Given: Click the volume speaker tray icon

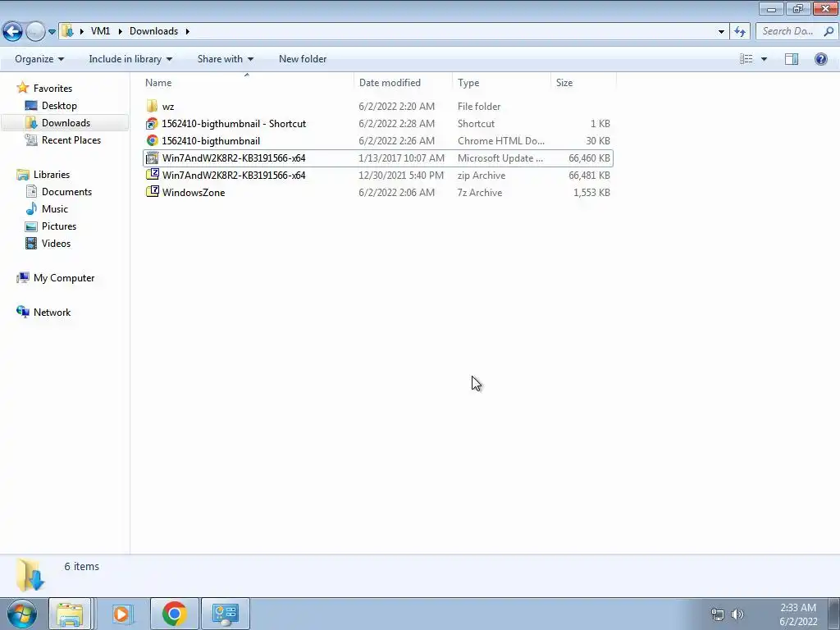Looking at the screenshot, I should pos(737,614).
